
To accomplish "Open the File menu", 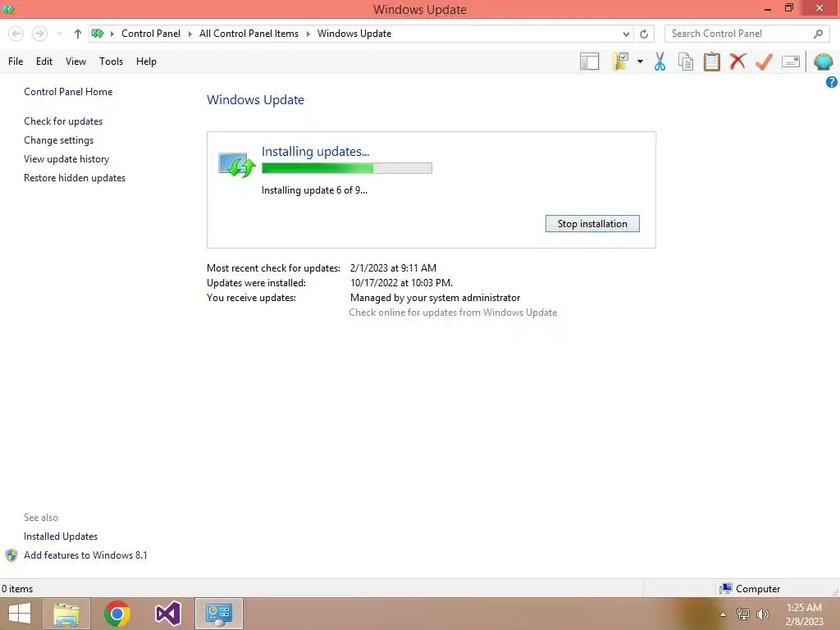I will tap(16, 62).
